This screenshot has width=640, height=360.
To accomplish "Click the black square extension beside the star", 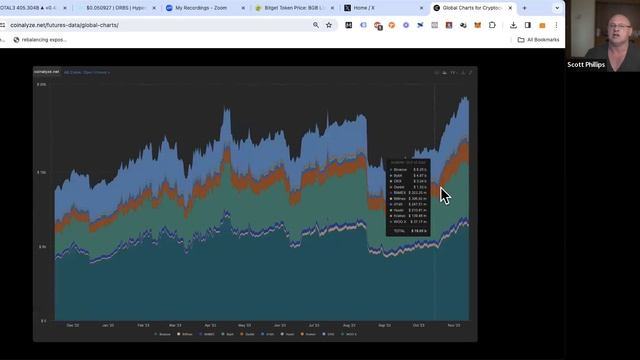I will click(349, 25).
